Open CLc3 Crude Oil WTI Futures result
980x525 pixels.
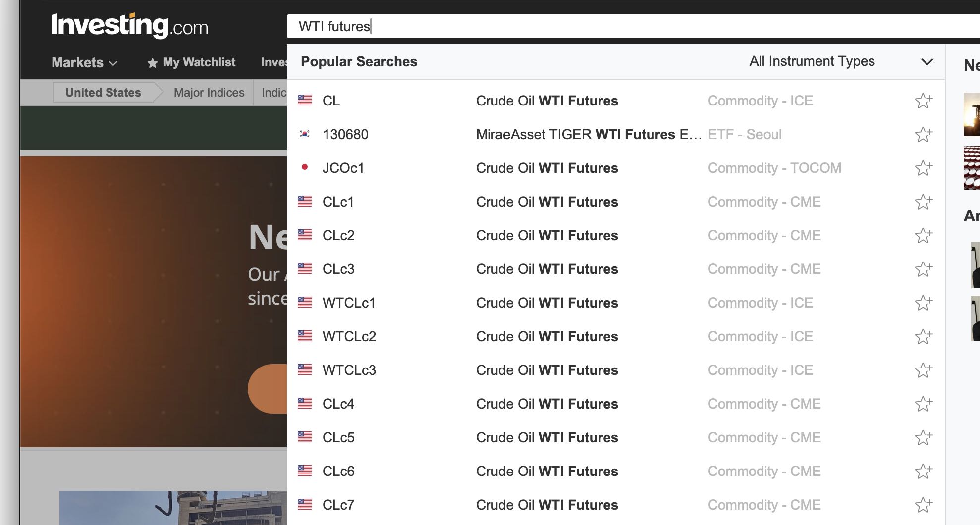coord(546,269)
